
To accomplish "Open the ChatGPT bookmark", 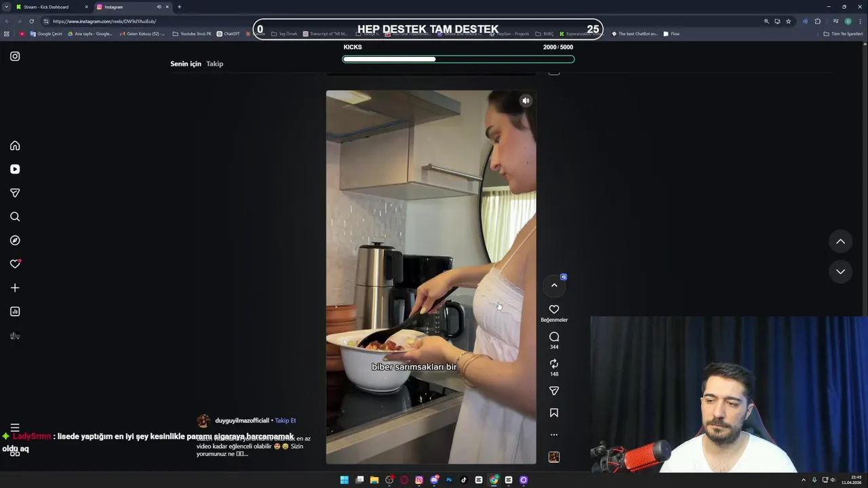I will click(x=229, y=34).
